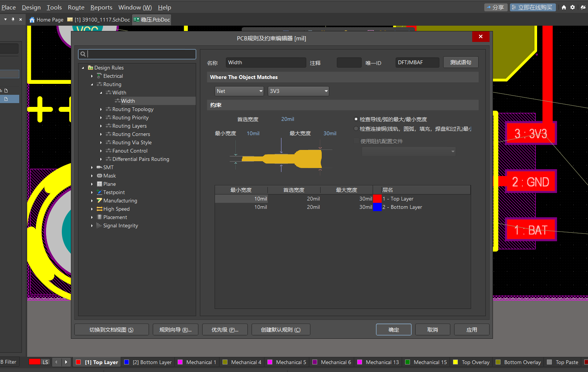Select the check connected copper radio button
588x372 pixels.
356,128
